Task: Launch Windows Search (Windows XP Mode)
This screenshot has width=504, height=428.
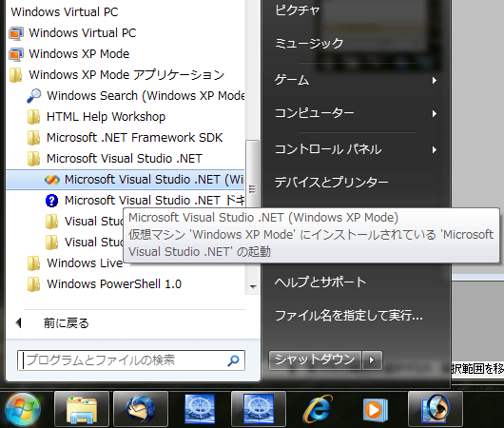Action: tap(145, 96)
